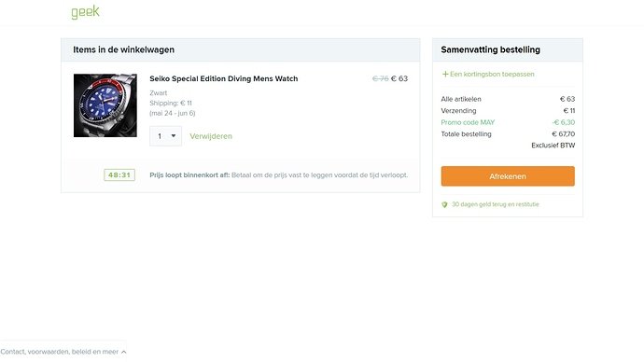Click the 48:31 countdown timer box
The height and width of the screenshot is (362, 644).
coord(119,174)
